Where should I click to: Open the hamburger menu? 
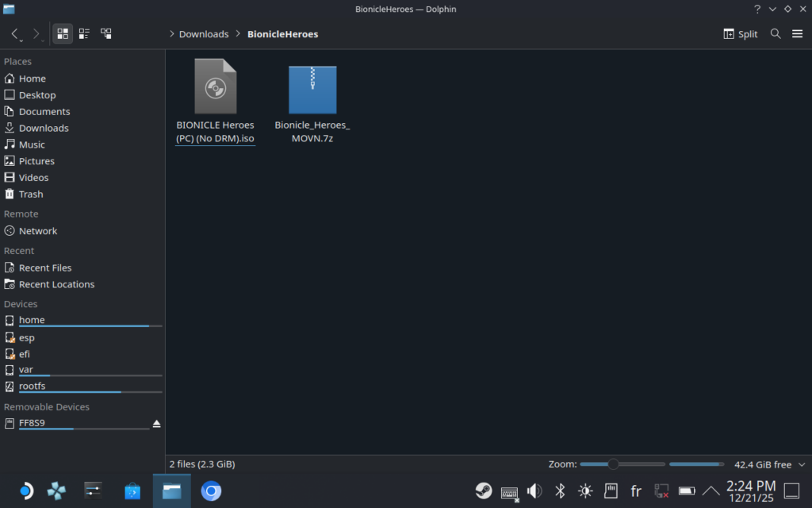click(x=797, y=34)
